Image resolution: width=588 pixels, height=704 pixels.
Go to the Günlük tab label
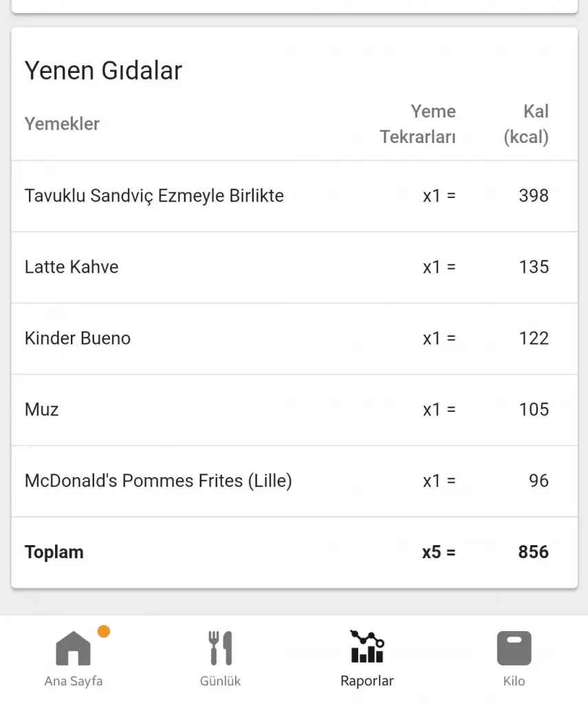221,681
